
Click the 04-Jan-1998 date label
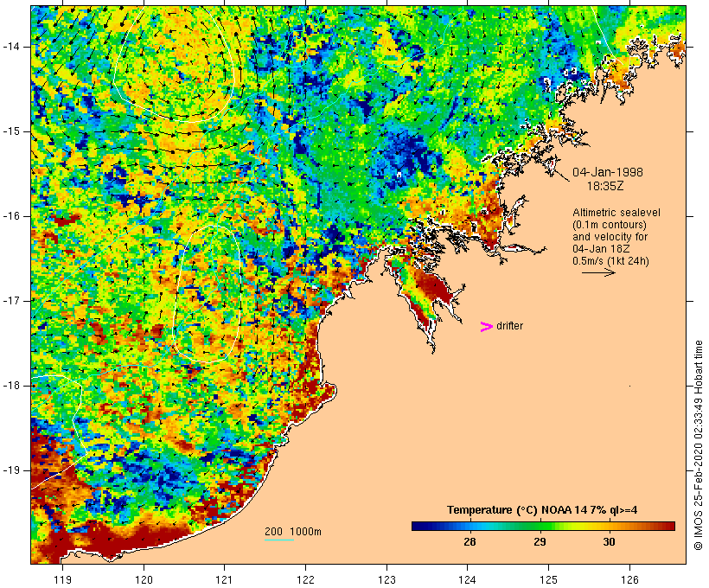[608, 171]
